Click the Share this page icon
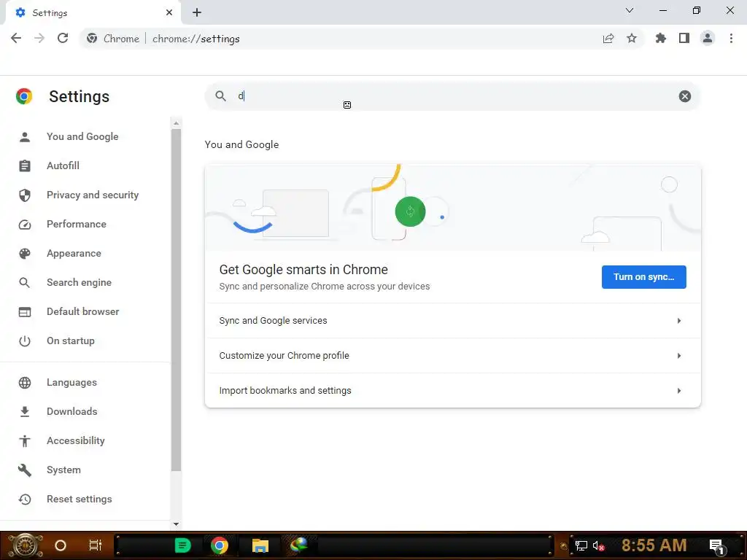 click(x=608, y=39)
